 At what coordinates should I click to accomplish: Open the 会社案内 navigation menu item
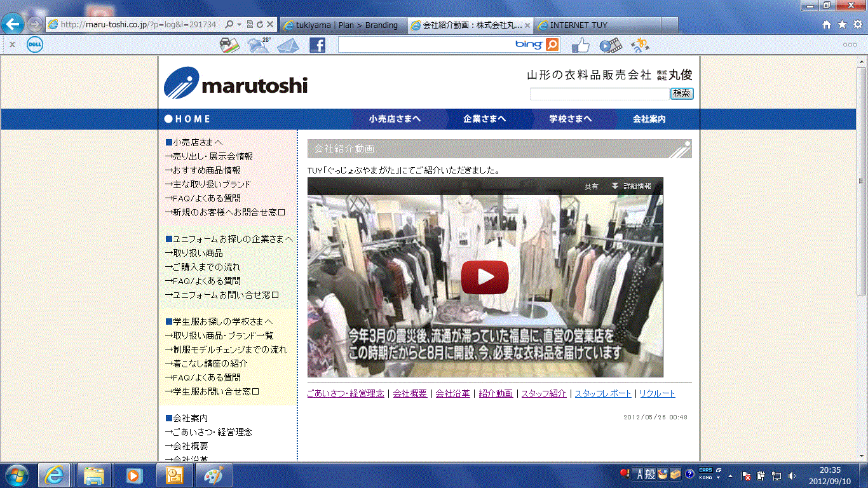point(649,119)
